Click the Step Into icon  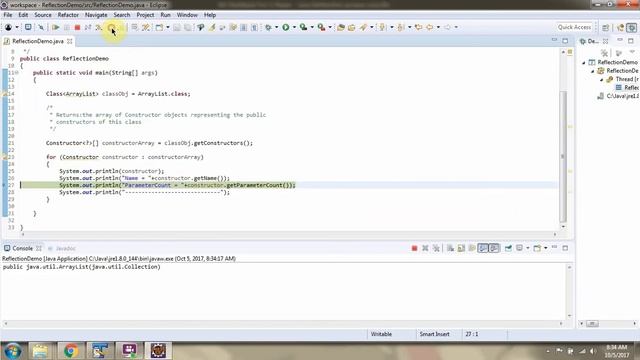click(x=99, y=27)
